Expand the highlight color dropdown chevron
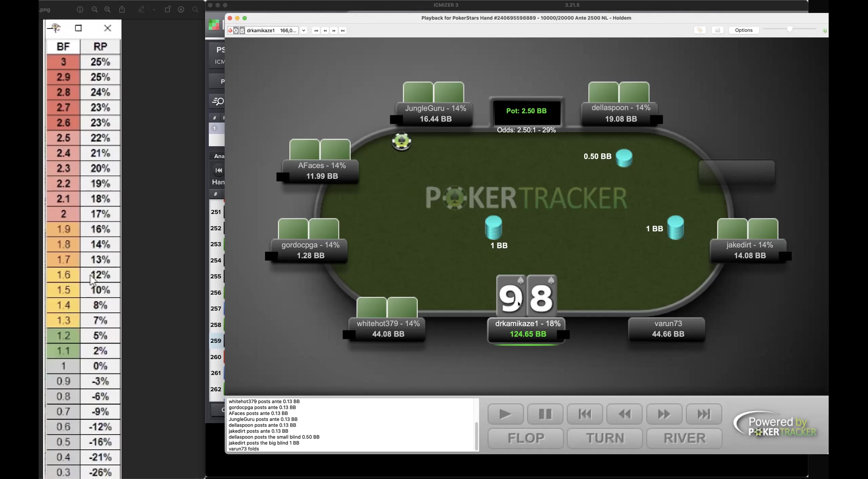The width and height of the screenshot is (868, 479). pos(154,10)
